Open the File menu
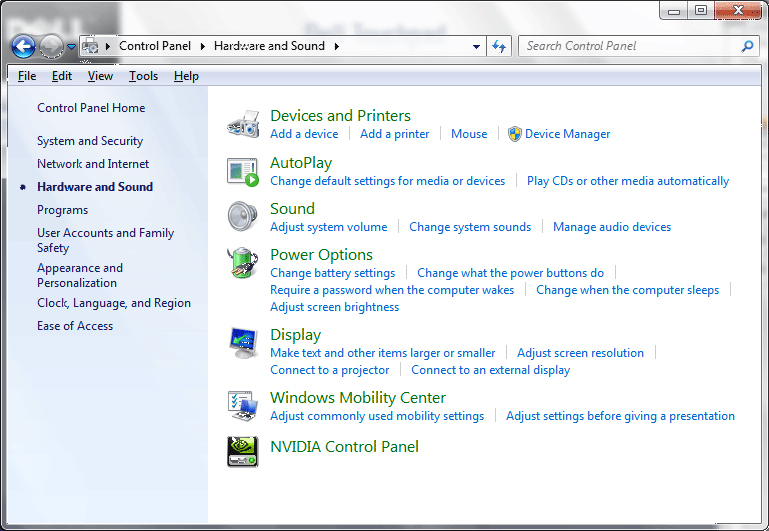This screenshot has width=769, height=531. click(x=27, y=76)
